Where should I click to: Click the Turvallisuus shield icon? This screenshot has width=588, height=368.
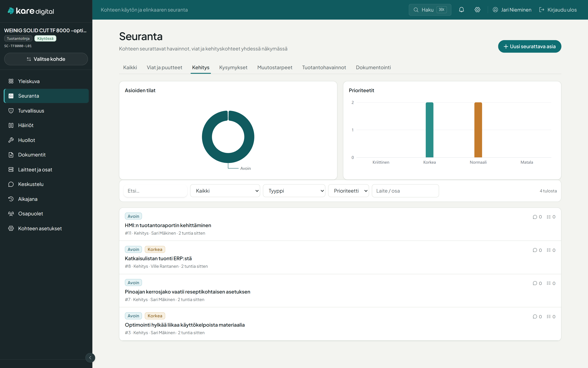pos(11,111)
